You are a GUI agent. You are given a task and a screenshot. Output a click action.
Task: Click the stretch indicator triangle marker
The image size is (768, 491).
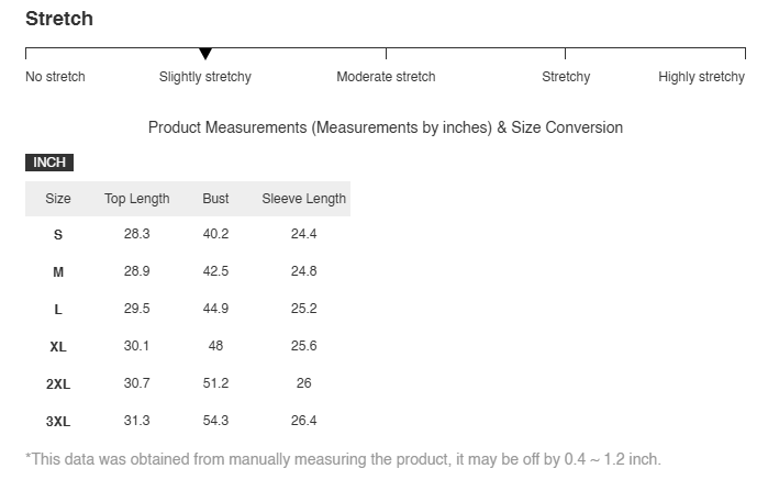pos(205,53)
